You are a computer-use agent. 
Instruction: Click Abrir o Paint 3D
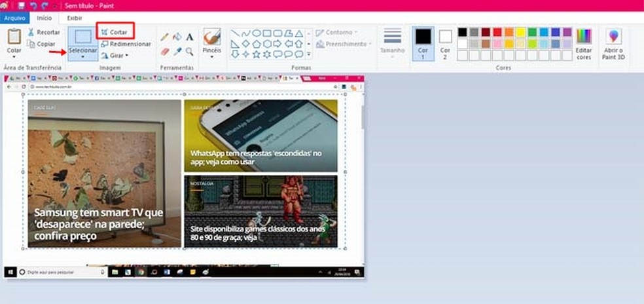pyautogui.click(x=614, y=45)
